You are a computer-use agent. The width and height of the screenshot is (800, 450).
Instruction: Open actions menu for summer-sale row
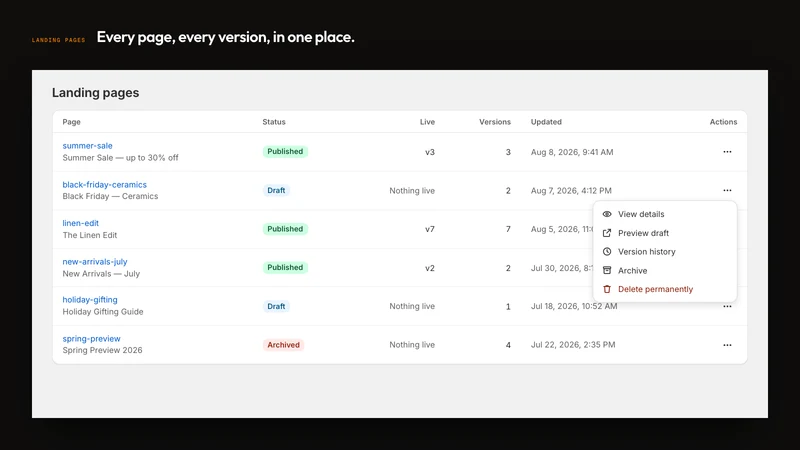tap(727, 152)
